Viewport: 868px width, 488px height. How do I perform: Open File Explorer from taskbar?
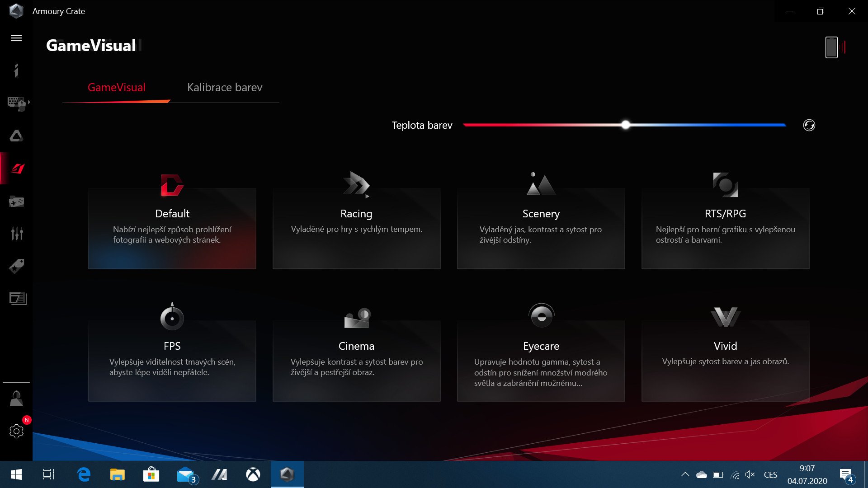[x=117, y=474]
